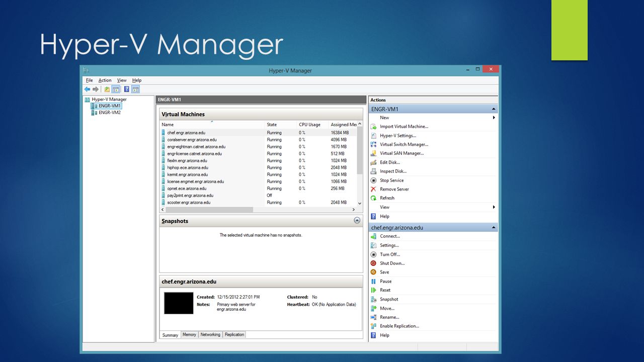Collapse the ENGR-VM1 actions section
644x362 pixels.
494,109
